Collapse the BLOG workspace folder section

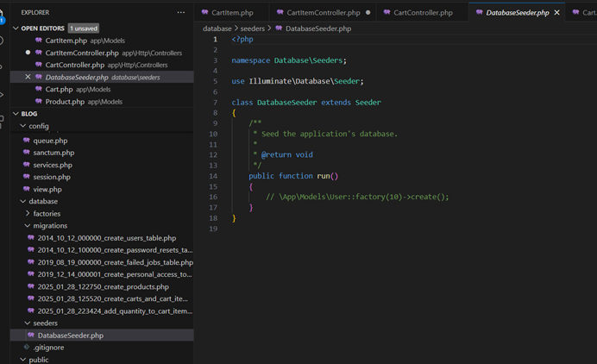15,114
